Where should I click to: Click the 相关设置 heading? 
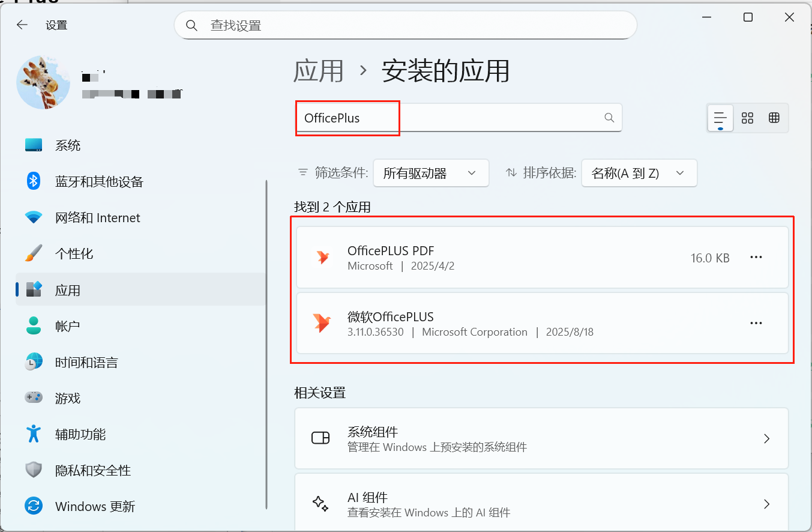coord(320,393)
